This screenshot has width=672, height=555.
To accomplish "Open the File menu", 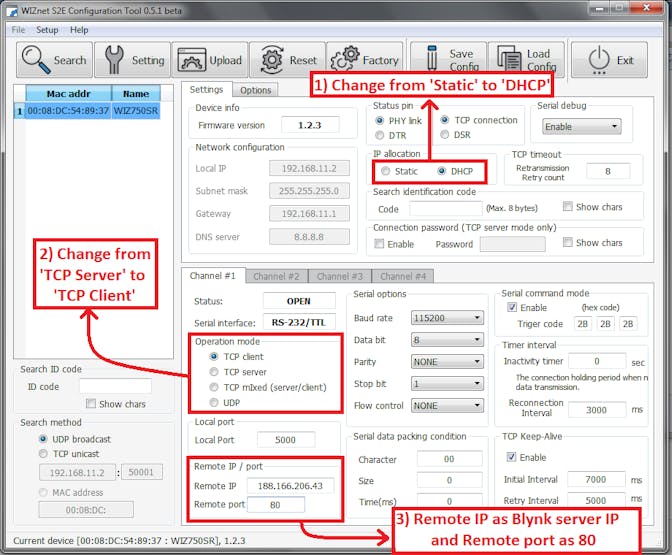I will point(18,30).
